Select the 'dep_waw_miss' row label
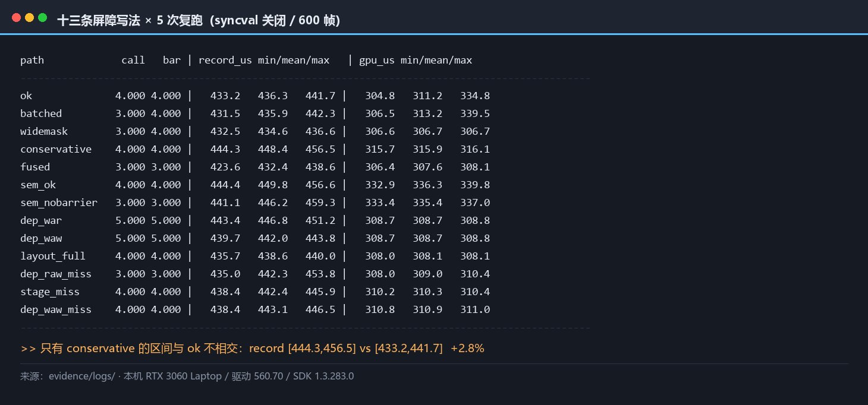868x405 pixels. 56,309
